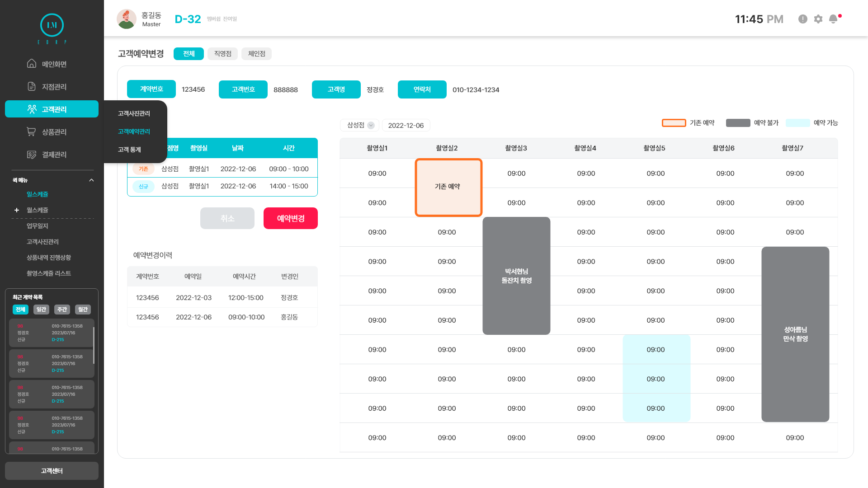Viewport: 868px width, 488px height.
Task: Click the 홍길동 profile avatar
Action: click(x=126, y=19)
